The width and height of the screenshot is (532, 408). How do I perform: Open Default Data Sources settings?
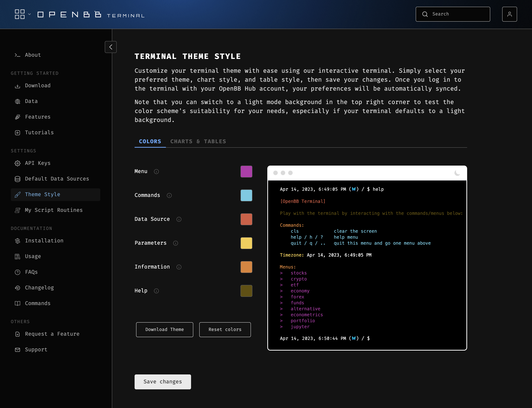pyautogui.click(x=55, y=179)
